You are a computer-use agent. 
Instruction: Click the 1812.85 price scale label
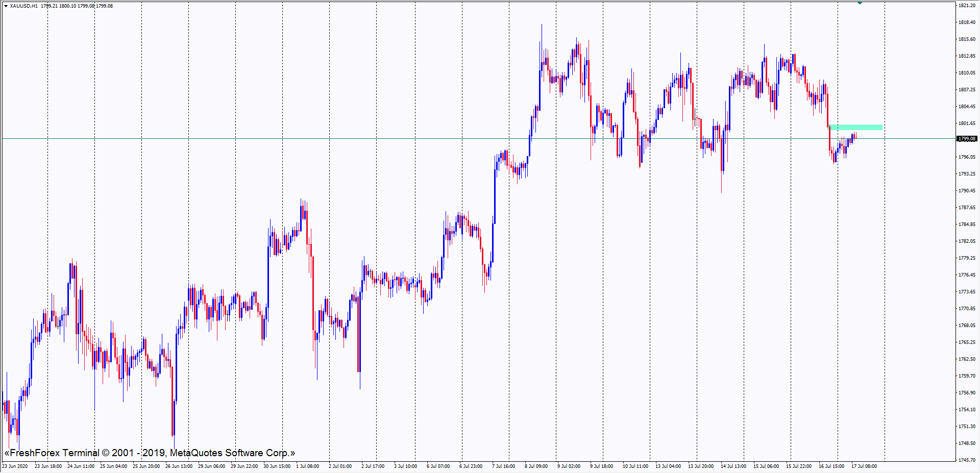(967, 56)
